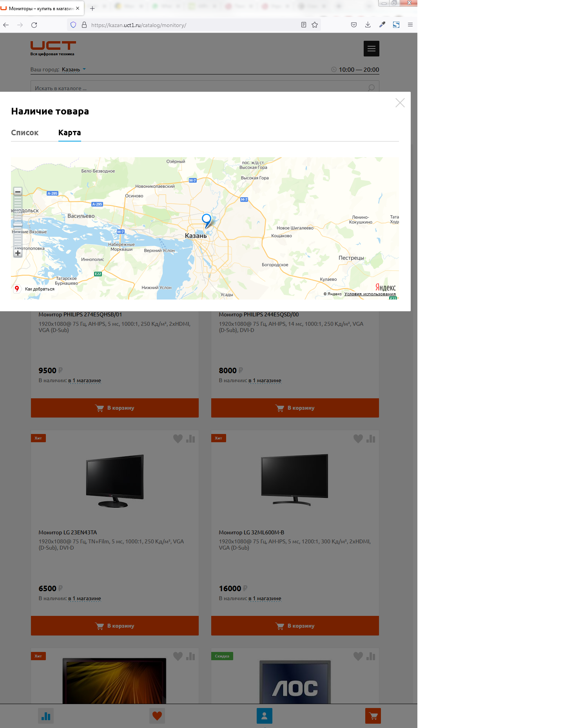
Task: Open Монитор PHILIPS 244E5QSD/00 title
Action: click(259, 314)
